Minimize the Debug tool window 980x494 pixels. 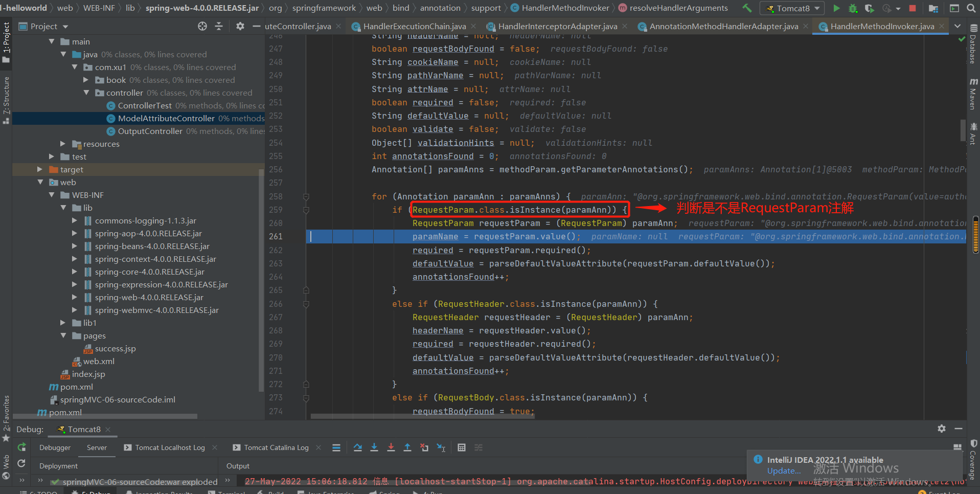[x=959, y=429]
